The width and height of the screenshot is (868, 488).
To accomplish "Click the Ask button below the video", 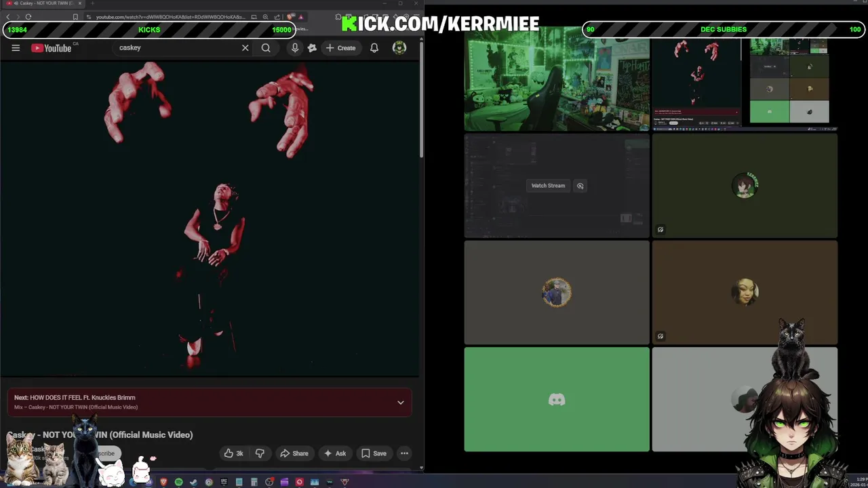I will pyautogui.click(x=335, y=453).
